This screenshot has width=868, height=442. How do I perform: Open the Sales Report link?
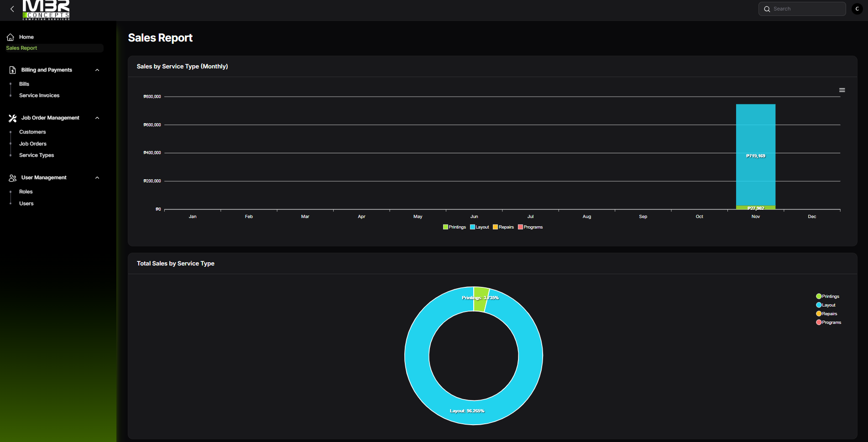coord(21,48)
